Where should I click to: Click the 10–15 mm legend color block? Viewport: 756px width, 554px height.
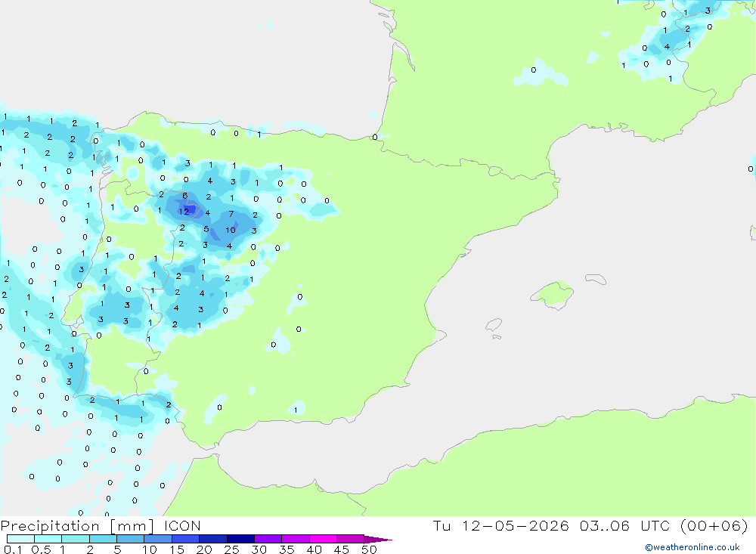(158, 539)
